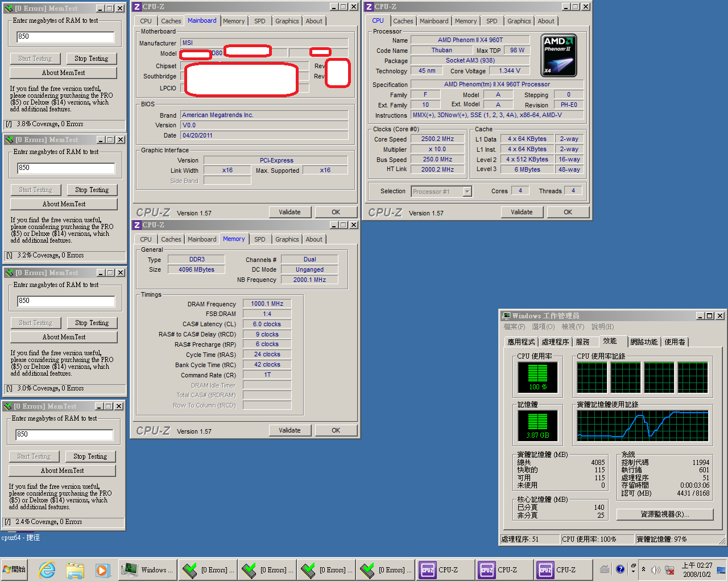Open About tab in CPU-Z Mainboard window
The width and height of the screenshot is (728, 582).
point(314,21)
